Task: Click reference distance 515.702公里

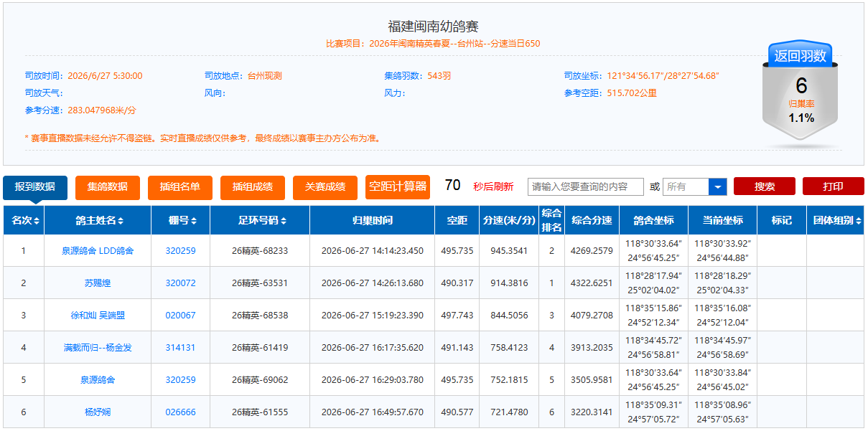Action: point(632,93)
